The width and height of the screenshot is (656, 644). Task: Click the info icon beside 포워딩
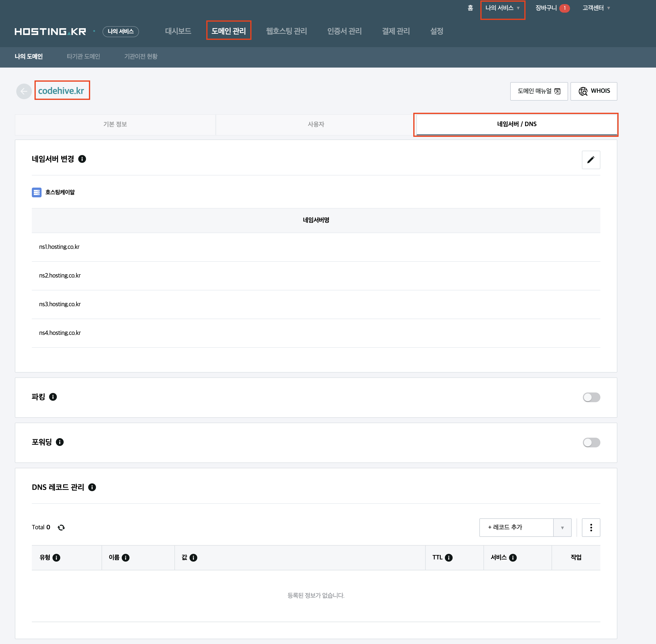(60, 442)
